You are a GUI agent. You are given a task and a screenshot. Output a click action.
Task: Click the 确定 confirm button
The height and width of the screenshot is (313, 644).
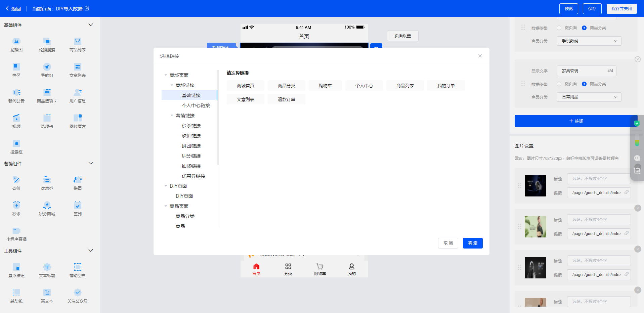(472, 243)
